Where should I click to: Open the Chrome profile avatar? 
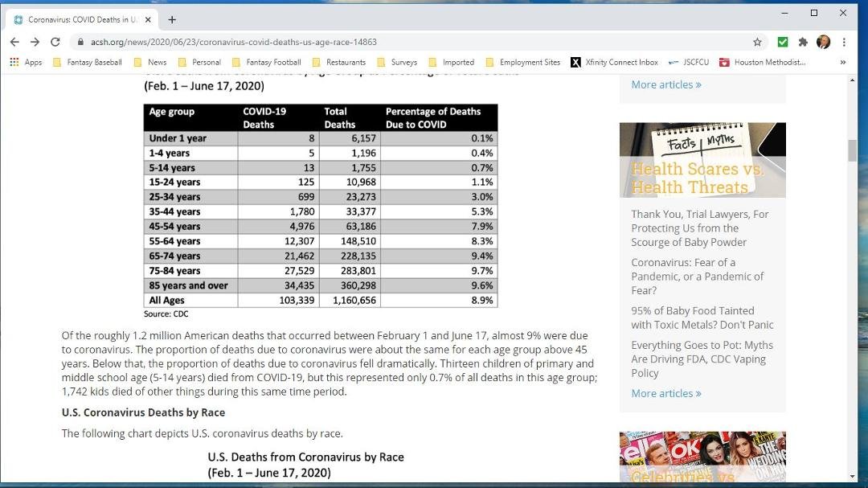[823, 42]
